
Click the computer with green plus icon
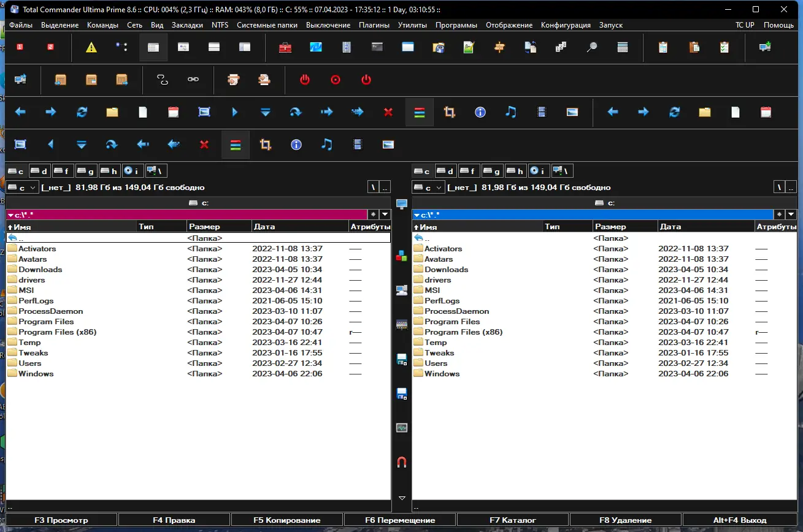click(x=765, y=47)
